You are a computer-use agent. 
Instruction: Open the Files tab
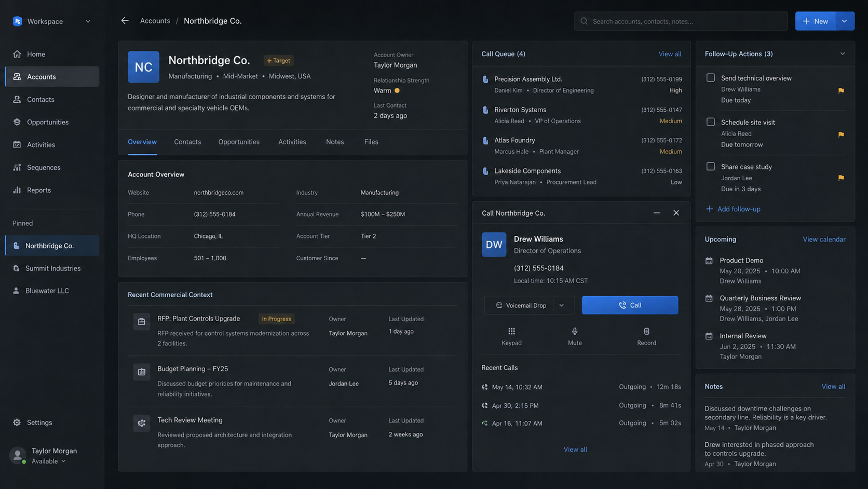pos(371,142)
